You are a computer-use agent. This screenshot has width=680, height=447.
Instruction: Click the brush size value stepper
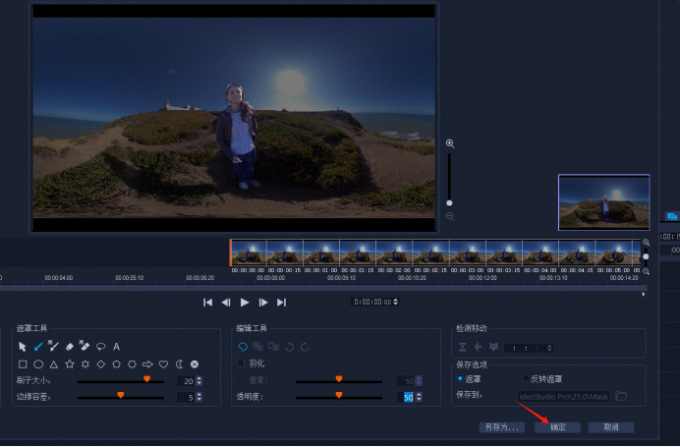(199, 381)
